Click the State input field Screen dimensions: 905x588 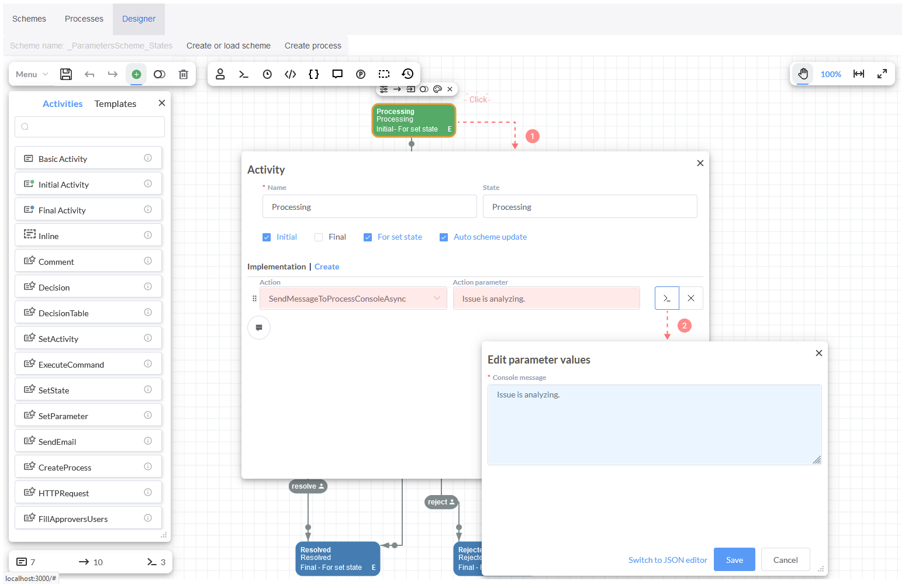point(590,206)
